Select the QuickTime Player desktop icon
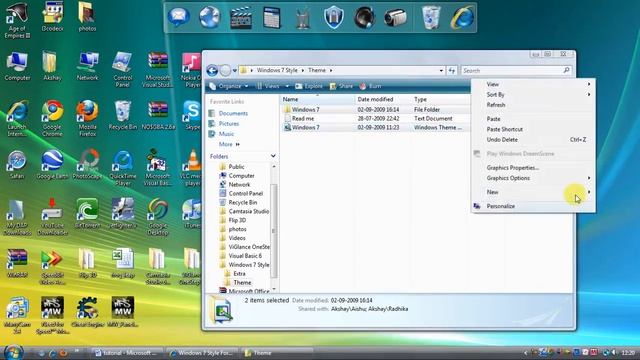640x360 pixels. [122, 168]
